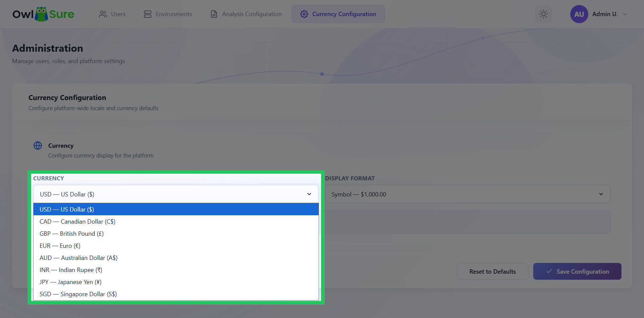Select EUR — Euro option

[x=176, y=246]
